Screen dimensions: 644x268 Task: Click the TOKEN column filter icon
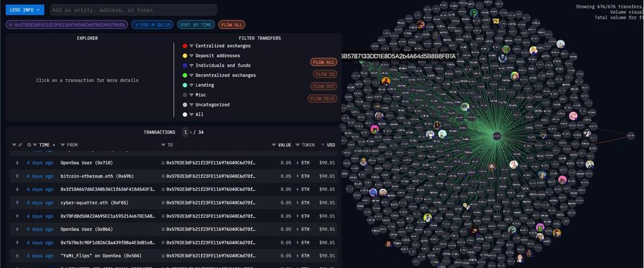pos(297,145)
